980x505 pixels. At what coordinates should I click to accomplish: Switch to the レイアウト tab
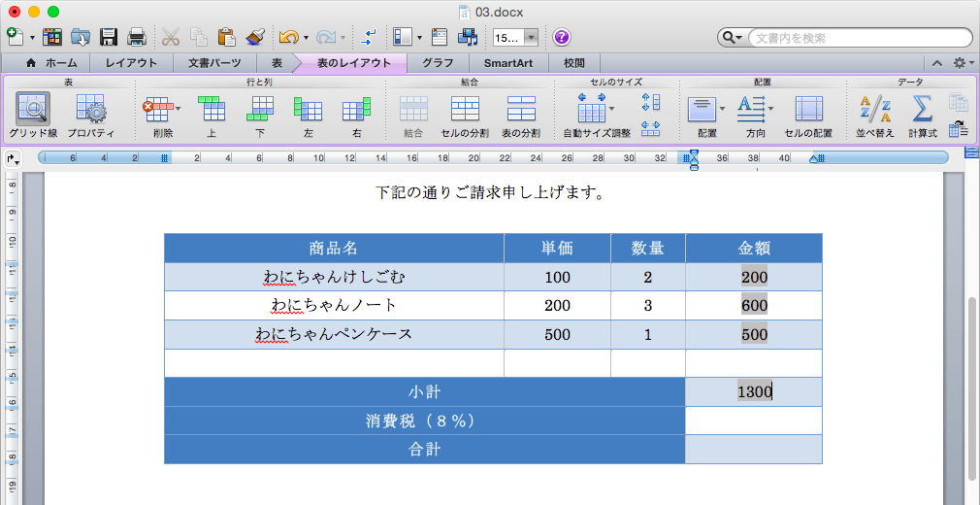pyautogui.click(x=131, y=63)
